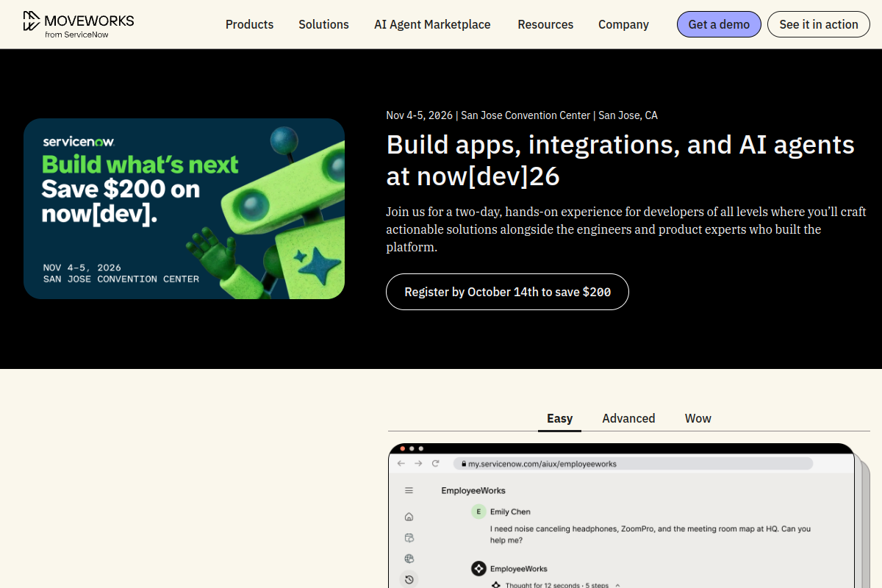Viewport: 882px width, 588px height.
Task: Click Emily Chen's avatar circle
Action: pyautogui.click(x=479, y=512)
